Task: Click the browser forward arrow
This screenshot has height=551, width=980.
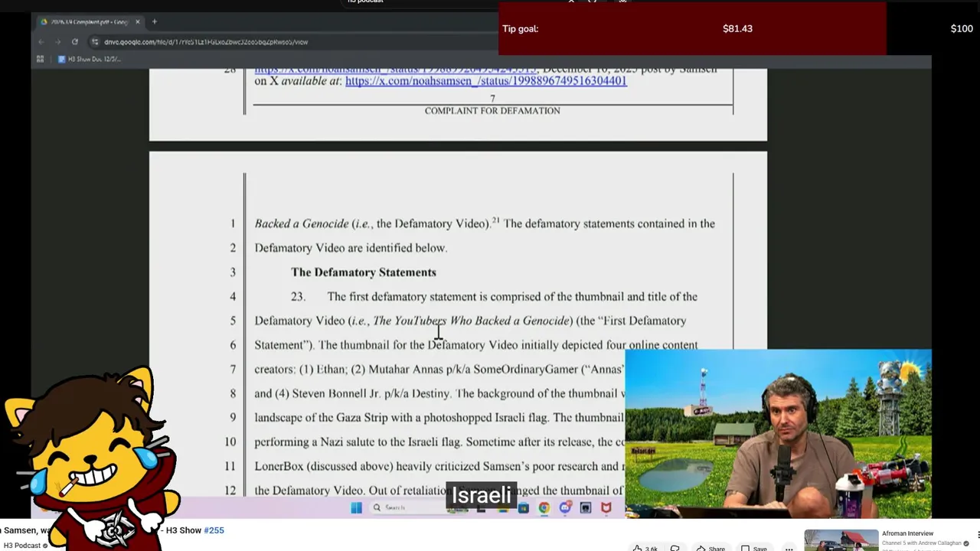Action: tap(57, 42)
